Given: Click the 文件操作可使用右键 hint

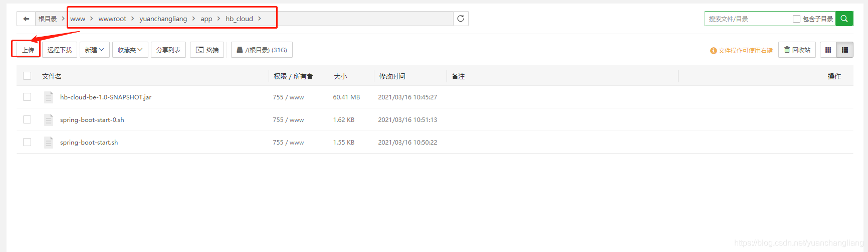Looking at the screenshot, I should tap(741, 50).
